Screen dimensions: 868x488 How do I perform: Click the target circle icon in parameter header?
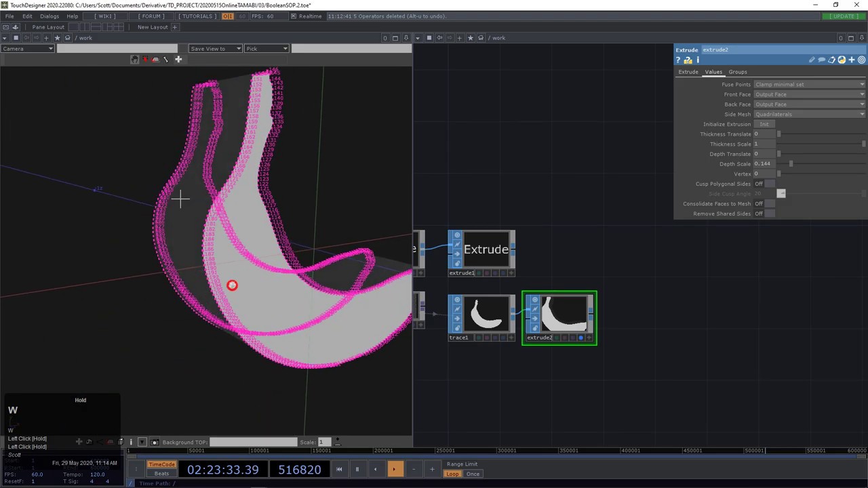pos(862,60)
